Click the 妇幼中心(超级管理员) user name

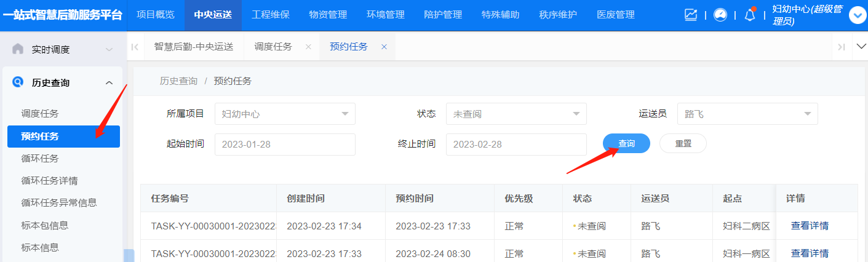coord(808,15)
